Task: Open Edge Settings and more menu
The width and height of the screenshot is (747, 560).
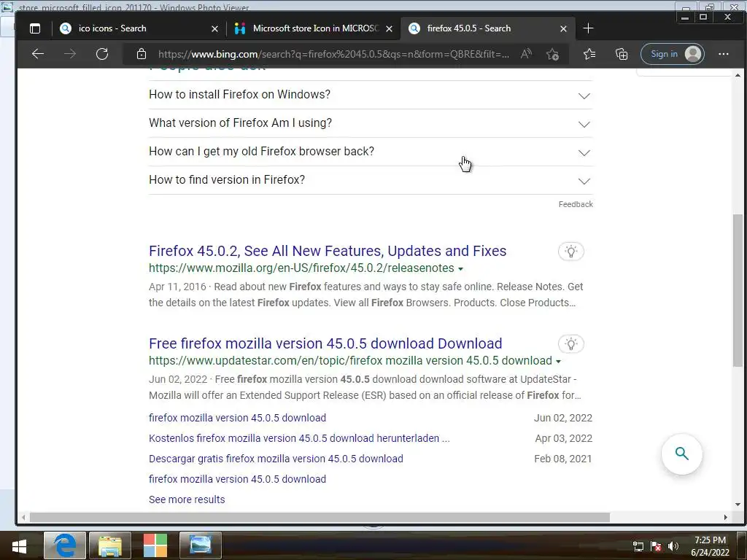Action: pos(723,54)
